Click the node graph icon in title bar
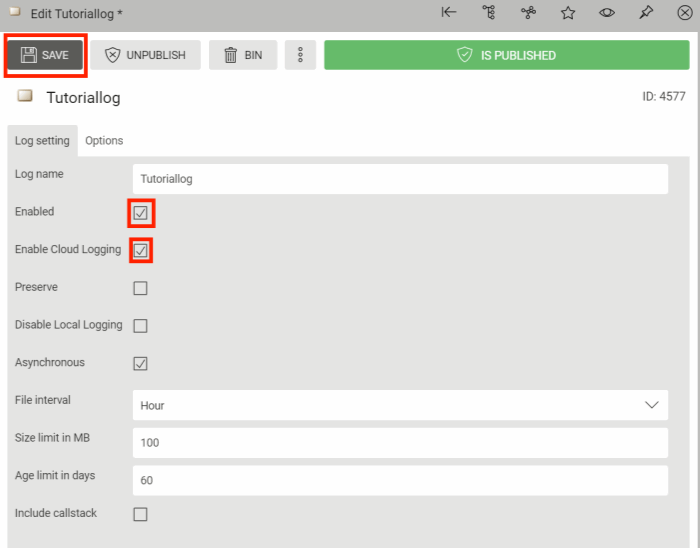The image size is (700, 548). (x=529, y=13)
